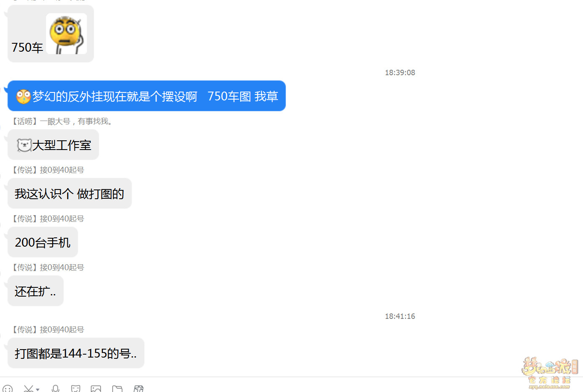Select the 我这认识个 做打图的 message

click(x=70, y=194)
